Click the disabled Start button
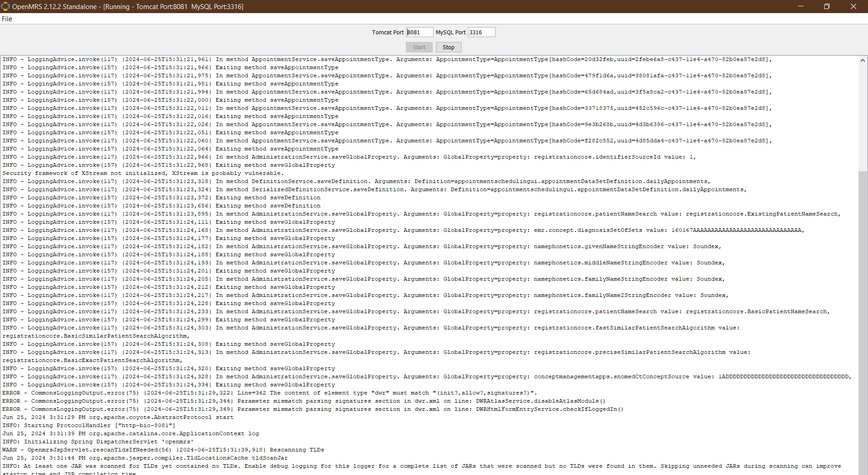This screenshot has height=475, width=868. click(419, 47)
